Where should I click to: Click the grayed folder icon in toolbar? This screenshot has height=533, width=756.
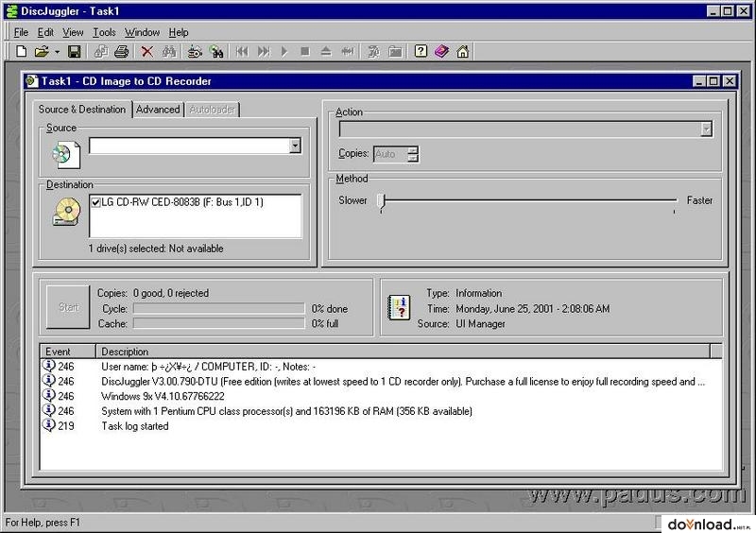click(x=395, y=51)
